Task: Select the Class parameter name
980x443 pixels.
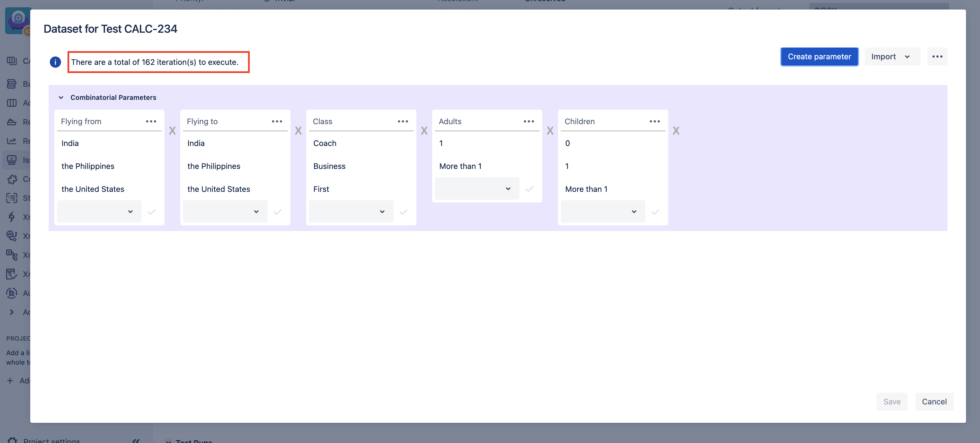Action: (x=322, y=121)
